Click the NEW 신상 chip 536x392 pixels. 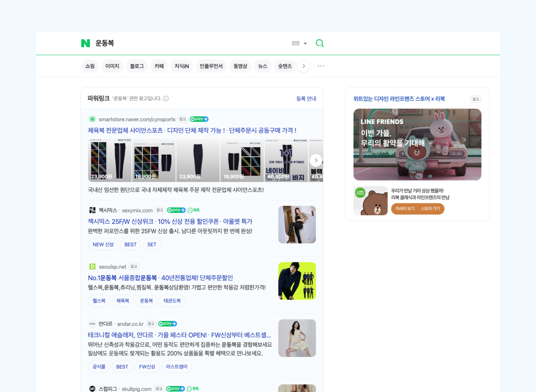103,245
